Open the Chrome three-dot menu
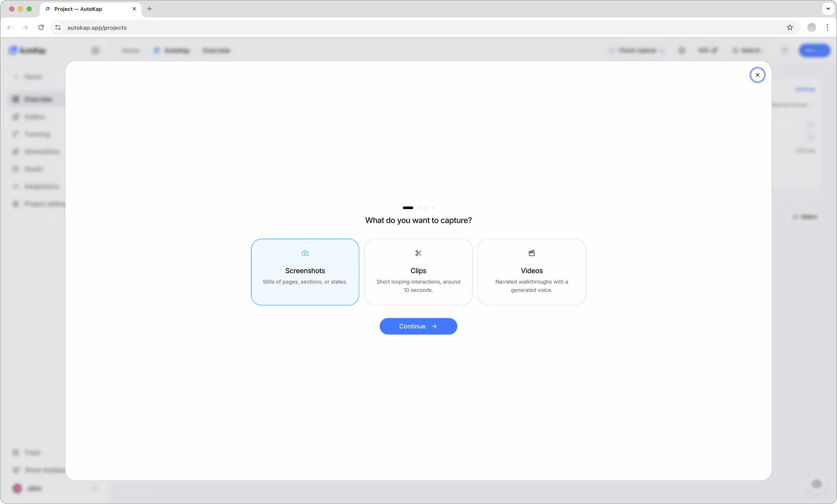The width and height of the screenshot is (837, 504). (x=827, y=27)
